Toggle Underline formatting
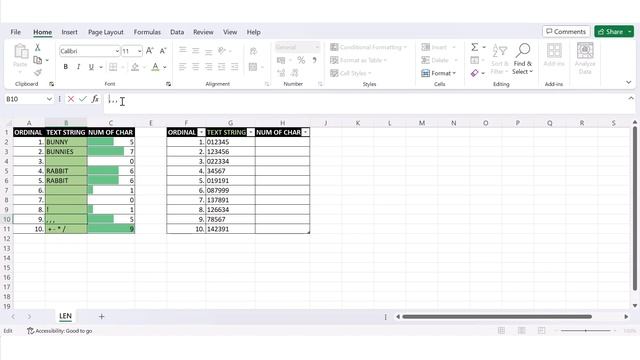Viewport: 640px width, 360px height. (x=91, y=67)
